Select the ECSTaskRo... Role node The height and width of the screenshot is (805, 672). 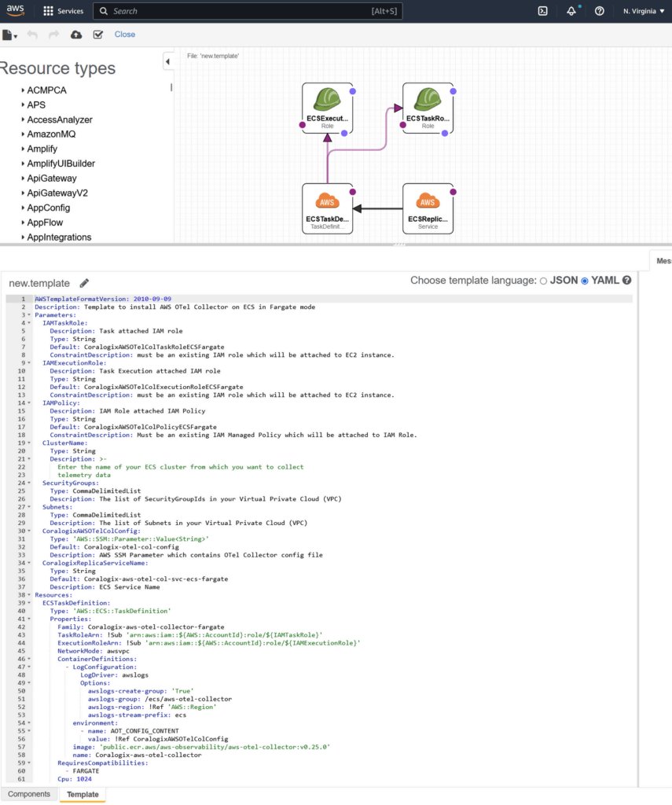point(428,108)
